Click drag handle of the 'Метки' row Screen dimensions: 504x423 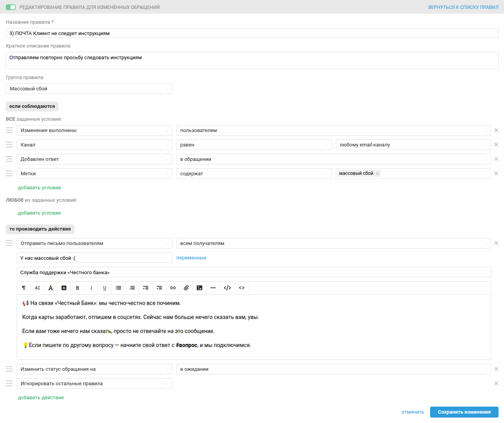click(9, 173)
